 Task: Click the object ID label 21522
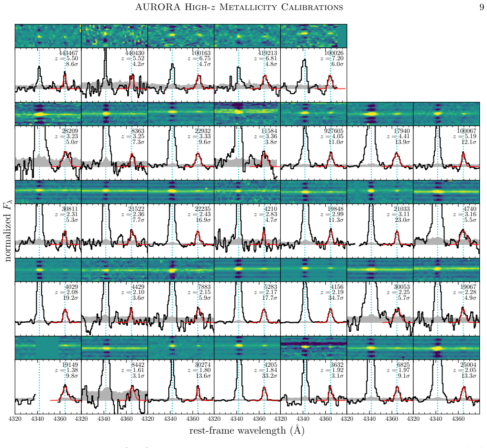(x=136, y=209)
